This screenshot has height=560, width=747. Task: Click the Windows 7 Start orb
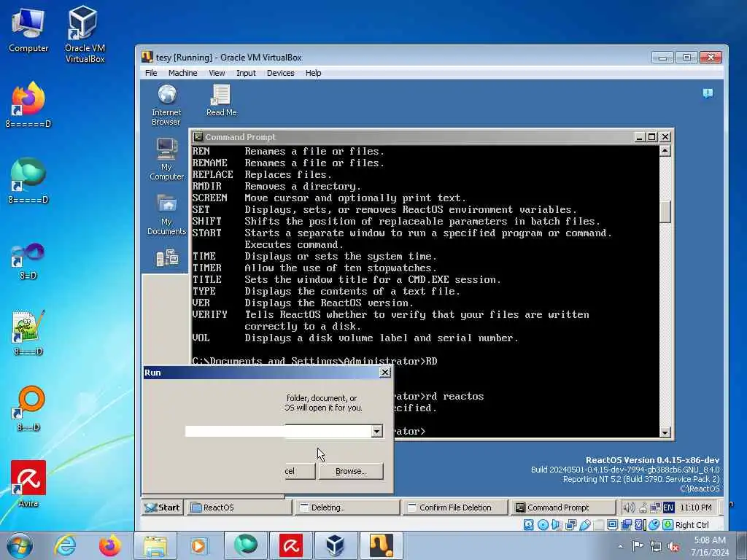(x=20, y=546)
